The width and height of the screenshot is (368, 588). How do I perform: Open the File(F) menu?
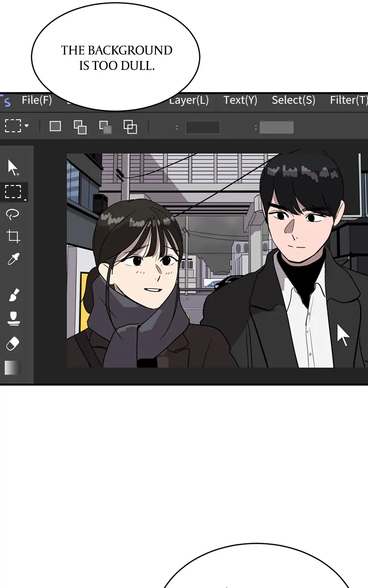click(37, 100)
